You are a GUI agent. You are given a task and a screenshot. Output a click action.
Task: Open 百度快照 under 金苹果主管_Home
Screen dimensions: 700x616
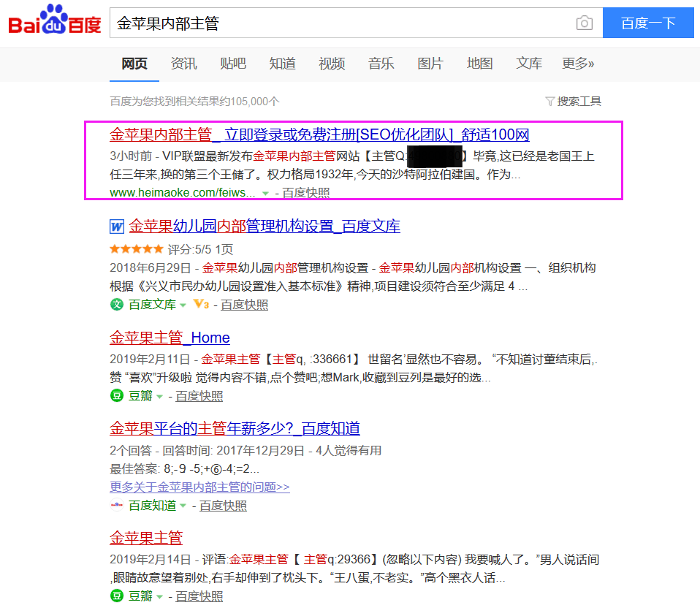[199, 396]
